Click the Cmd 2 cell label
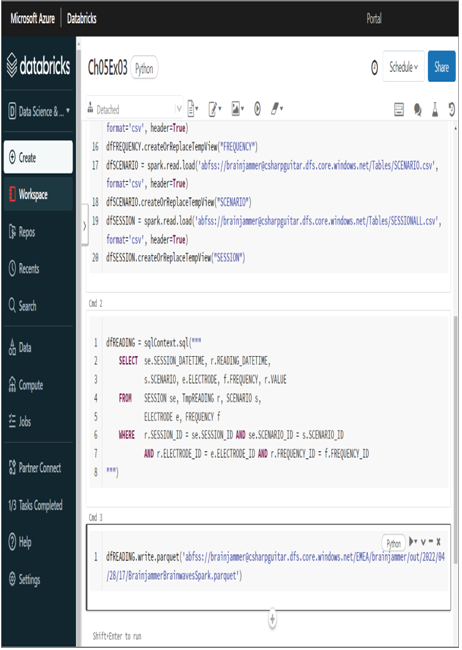Screen dimensions: 462x650 click(95, 303)
